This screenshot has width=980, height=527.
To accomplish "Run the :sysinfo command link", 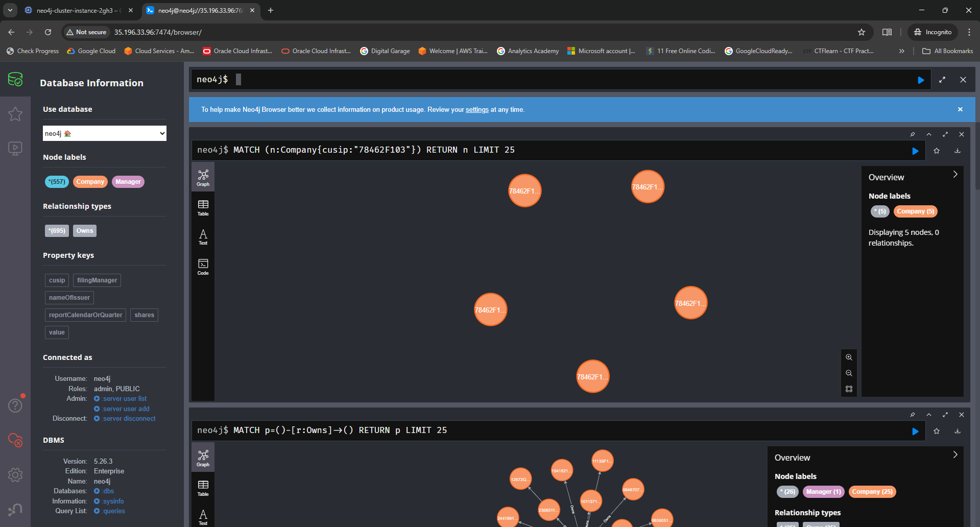I will click(x=109, y=501).
